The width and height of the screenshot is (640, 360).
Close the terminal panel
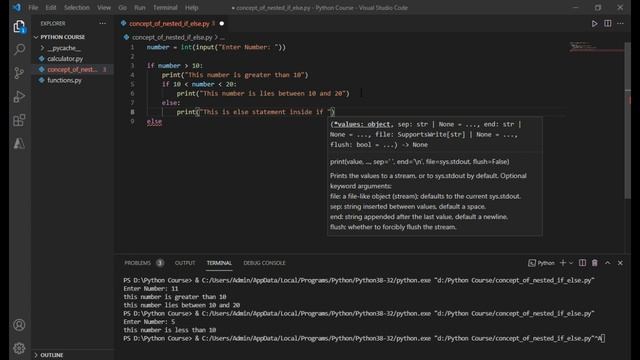click(620, 263)
